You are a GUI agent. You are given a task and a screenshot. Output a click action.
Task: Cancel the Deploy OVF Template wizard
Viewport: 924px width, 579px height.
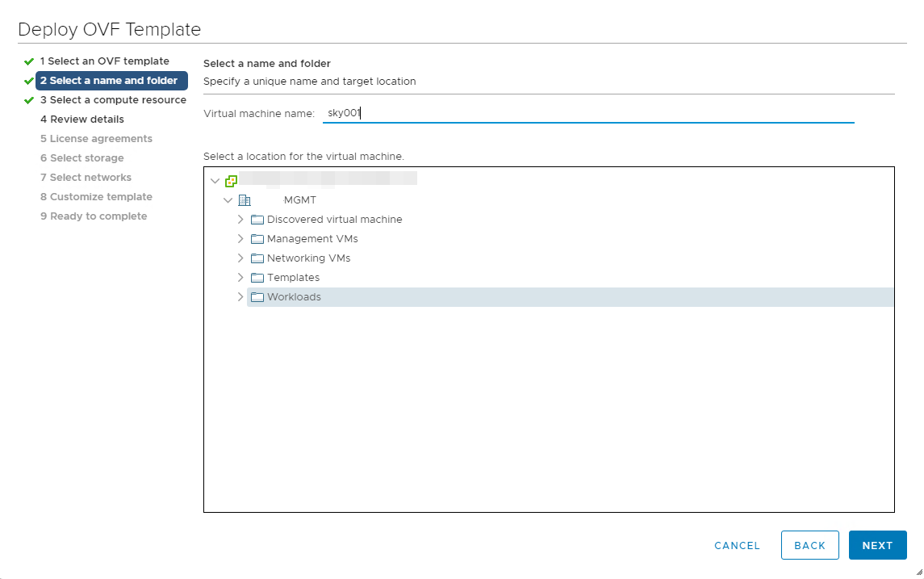click(737, 546)
